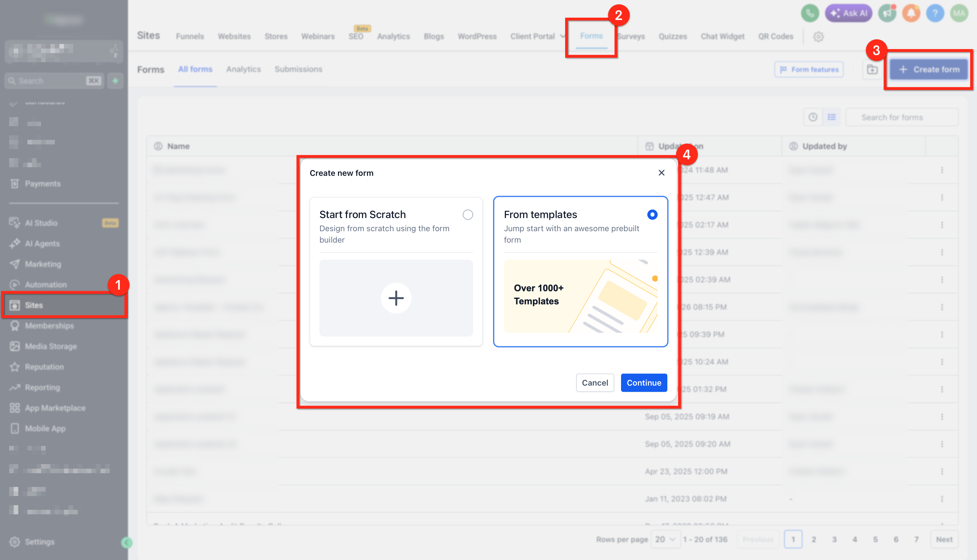The image size is (977, 560).
Task: Click the green quick action bolt icon
Action: pos(115,81)
